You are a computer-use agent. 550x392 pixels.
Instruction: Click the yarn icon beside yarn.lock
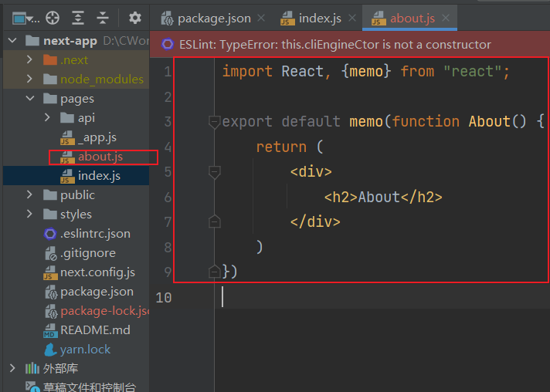(x=50, y=350)
